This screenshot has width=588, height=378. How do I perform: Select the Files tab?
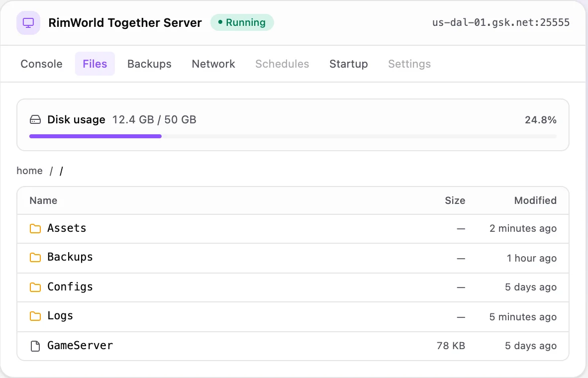pos(95,64)
